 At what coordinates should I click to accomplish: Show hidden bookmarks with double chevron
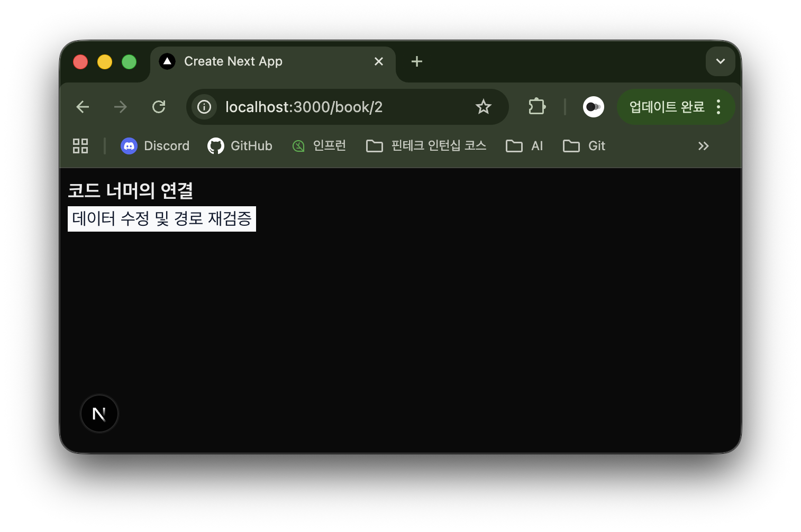click(703, 146)
